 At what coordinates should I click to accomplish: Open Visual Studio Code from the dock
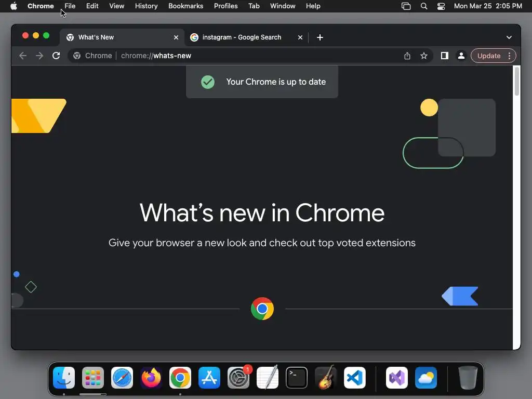[355, 378]
